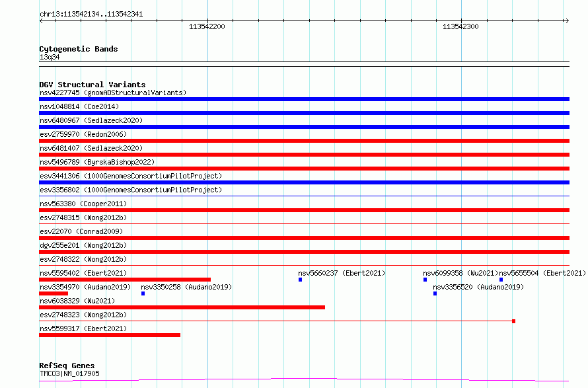The image size is (588, 388).
Task: Open esv22070 (Conrad2009) variant label
Action: pos(81,231)
